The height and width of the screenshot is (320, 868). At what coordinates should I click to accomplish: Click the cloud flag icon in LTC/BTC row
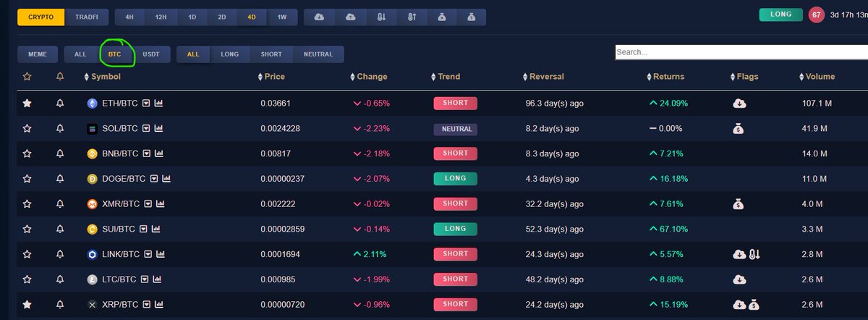coord(739,279)
